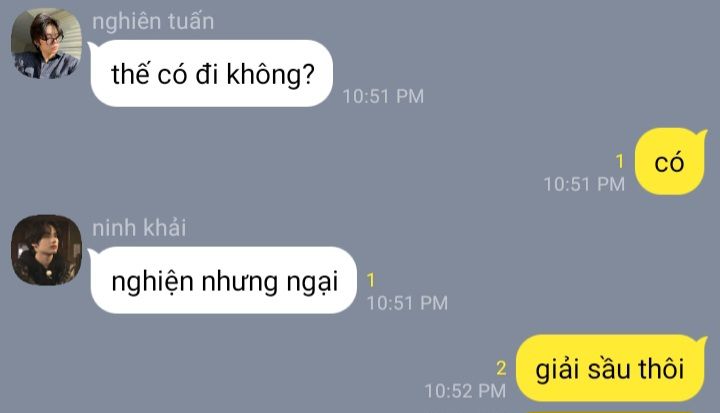Open ninh khải's profile avatar
This screenshot has height=413, width=720.
pos(46,250)
